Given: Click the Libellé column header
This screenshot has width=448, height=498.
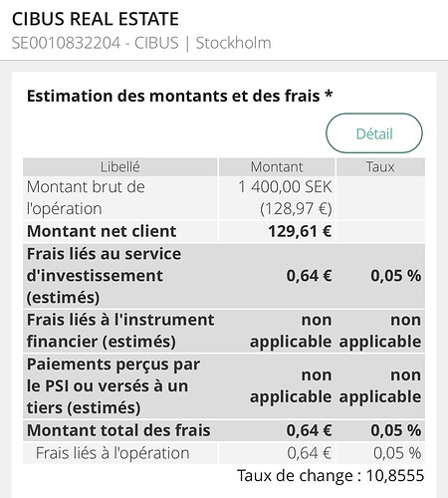Looking at the screenshot, I should click(120, 167).
